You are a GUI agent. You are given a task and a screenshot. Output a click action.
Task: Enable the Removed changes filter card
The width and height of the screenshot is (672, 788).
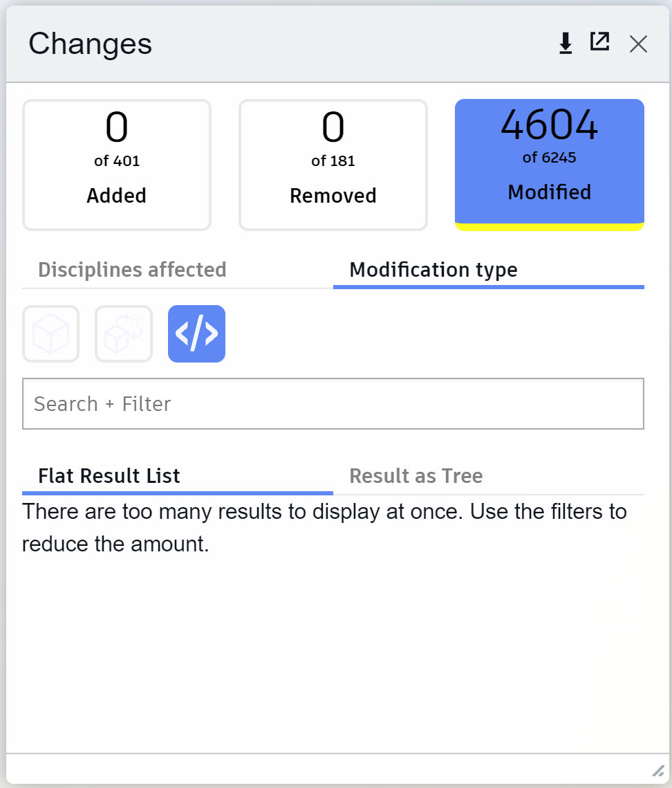click(333, 164)
